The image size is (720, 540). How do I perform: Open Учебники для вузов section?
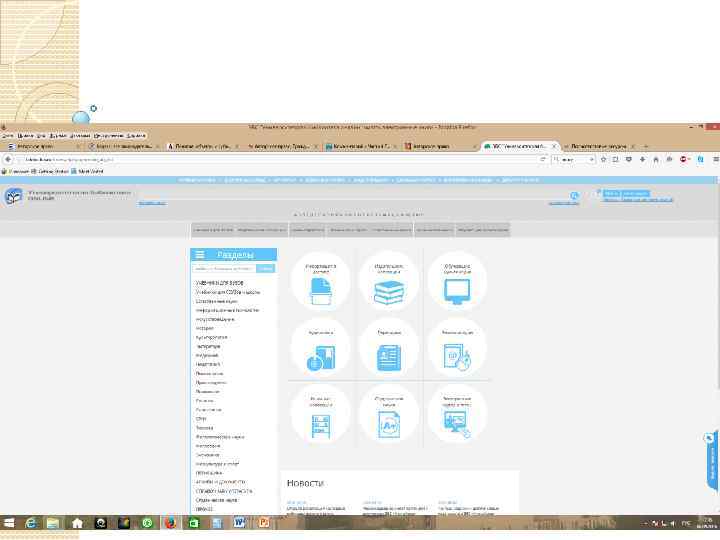point(220,283)
